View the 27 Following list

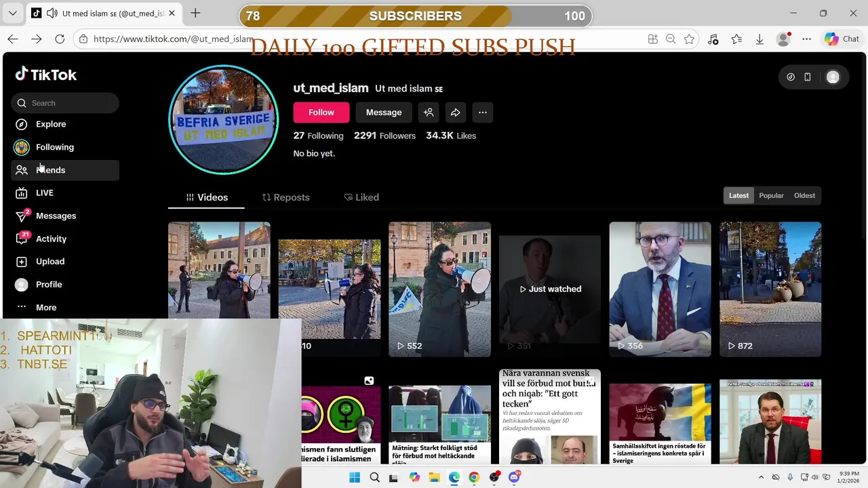(x=318, y=136)
